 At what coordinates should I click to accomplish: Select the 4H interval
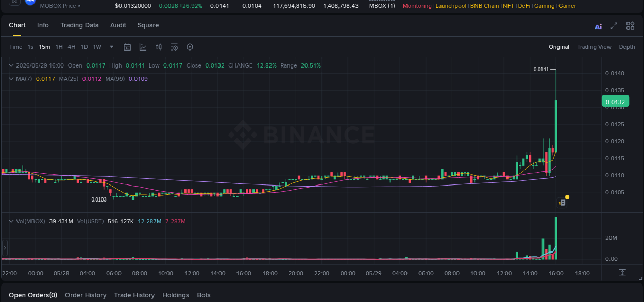tap(72, 47)
